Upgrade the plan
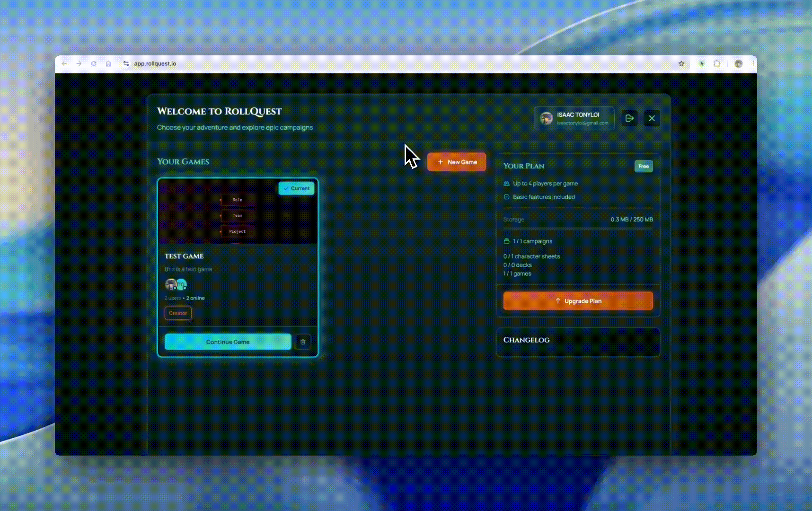 pyautogui.click(x=578, y=301)
